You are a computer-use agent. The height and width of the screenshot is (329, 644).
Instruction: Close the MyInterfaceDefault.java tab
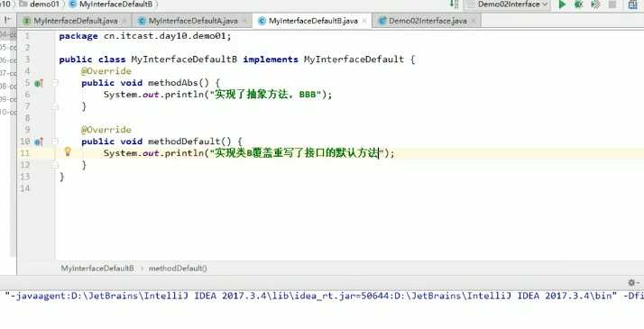(x=124, y=21)
